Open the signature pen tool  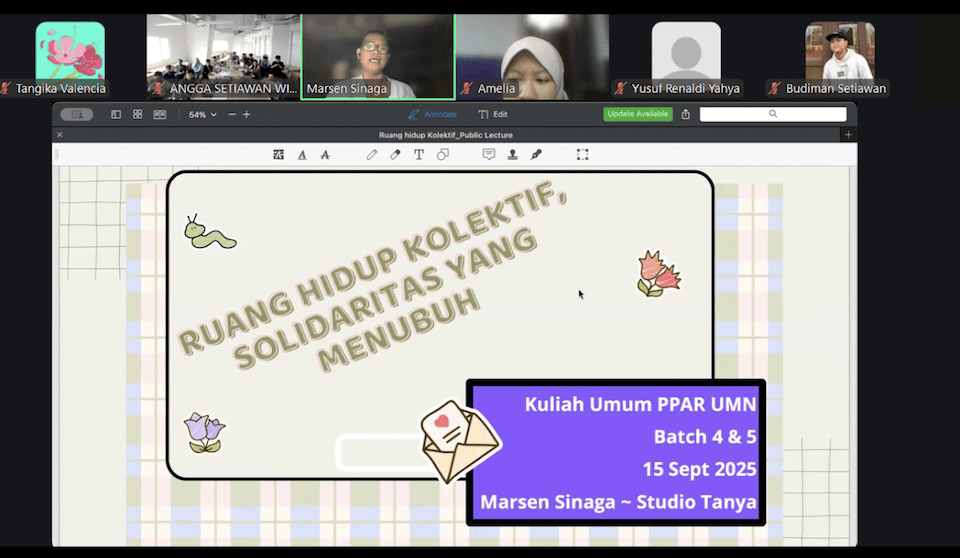[536, 155]
